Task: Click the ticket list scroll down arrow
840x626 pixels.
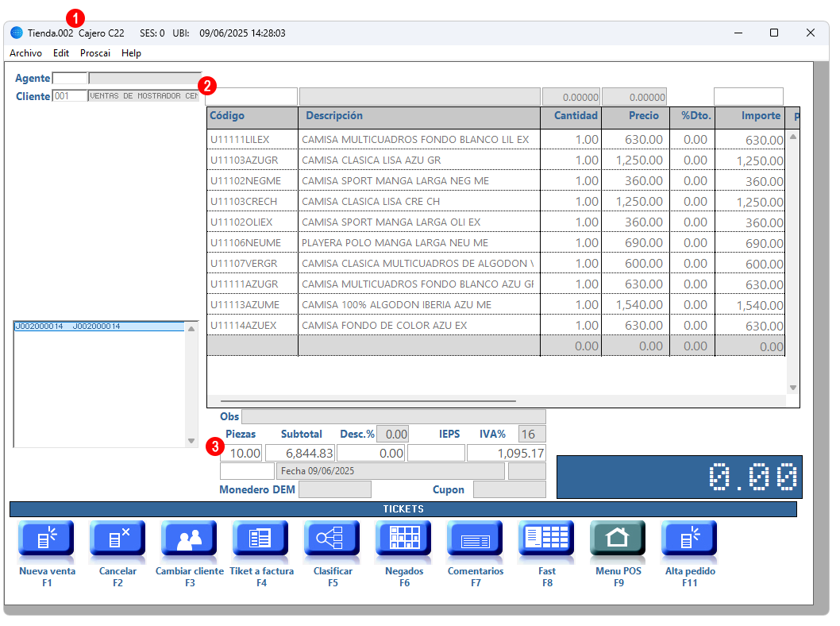Action: coord(191,441)
